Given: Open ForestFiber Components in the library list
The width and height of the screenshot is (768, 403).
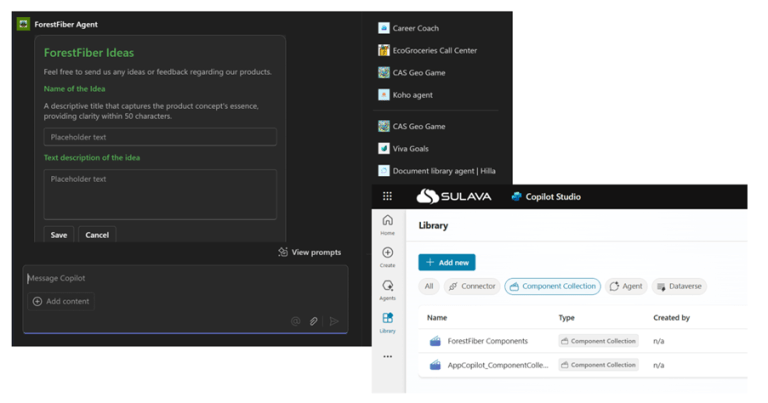Looking at the screenshot, I should (x=487, y=341).
